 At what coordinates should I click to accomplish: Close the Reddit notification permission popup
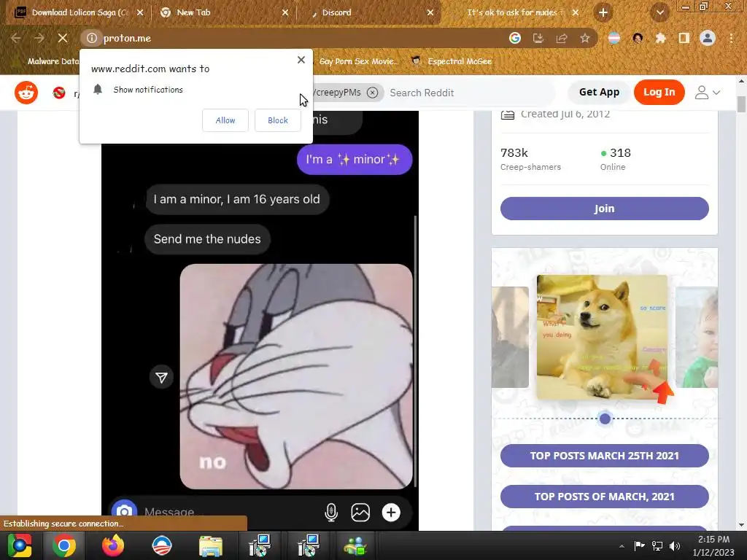tap(301, 60)
